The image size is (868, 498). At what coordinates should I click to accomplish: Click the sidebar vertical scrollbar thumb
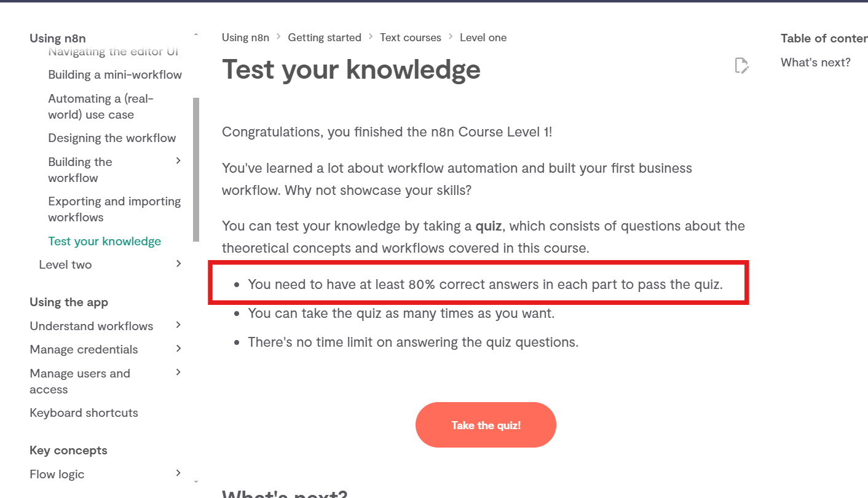(x=196, y=169)
